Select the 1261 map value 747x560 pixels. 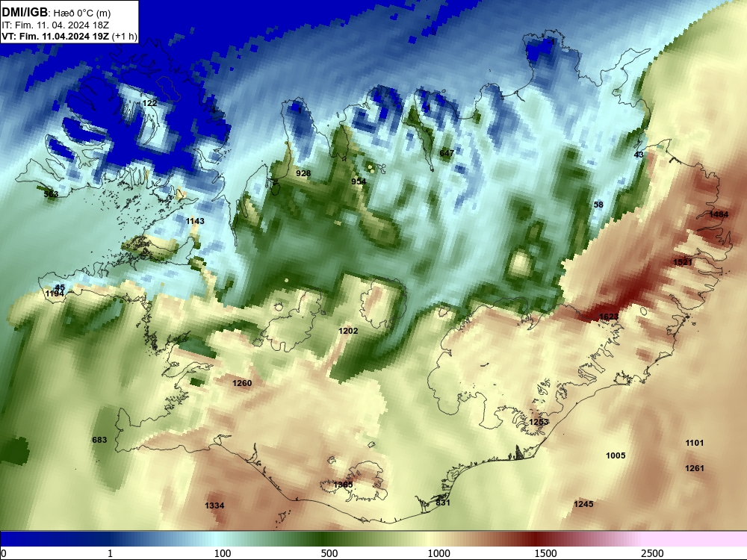pyautogui.click(x=695, y=469)
